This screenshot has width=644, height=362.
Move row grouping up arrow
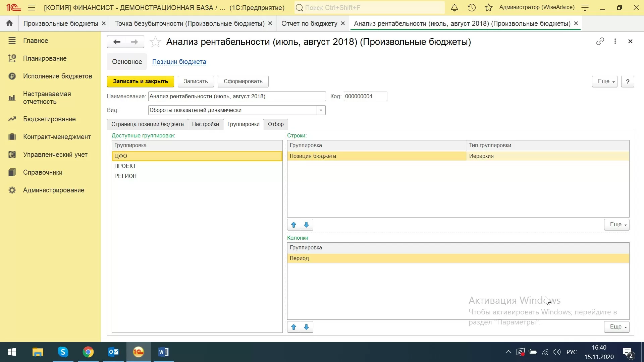pos(293,225)
